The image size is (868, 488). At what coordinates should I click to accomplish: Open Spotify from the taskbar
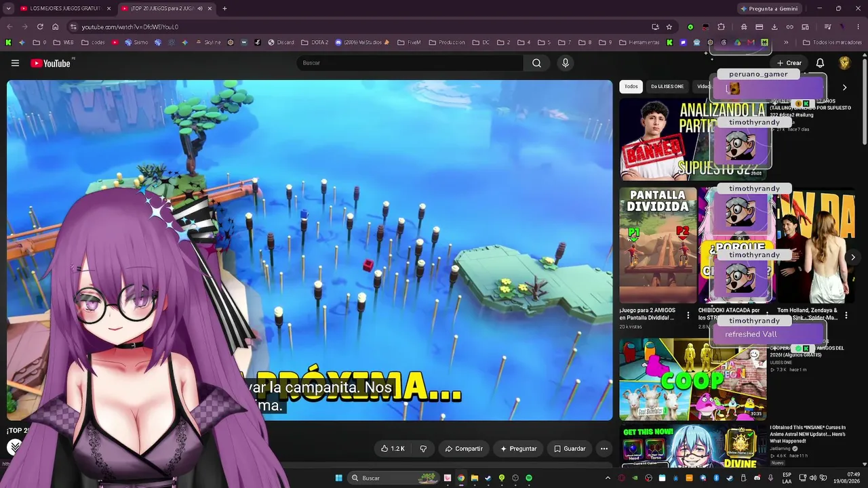pyautogui.click(x=529, y=478)
